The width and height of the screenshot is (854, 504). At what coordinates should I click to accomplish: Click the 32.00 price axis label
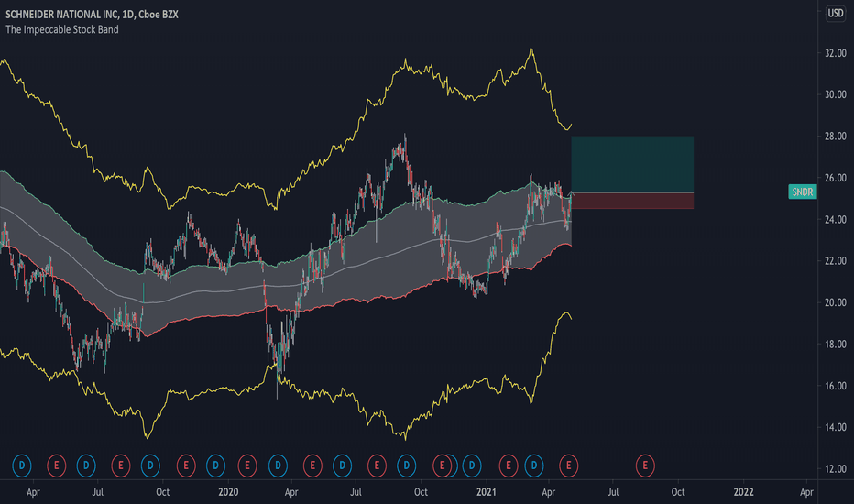(836, 53)
